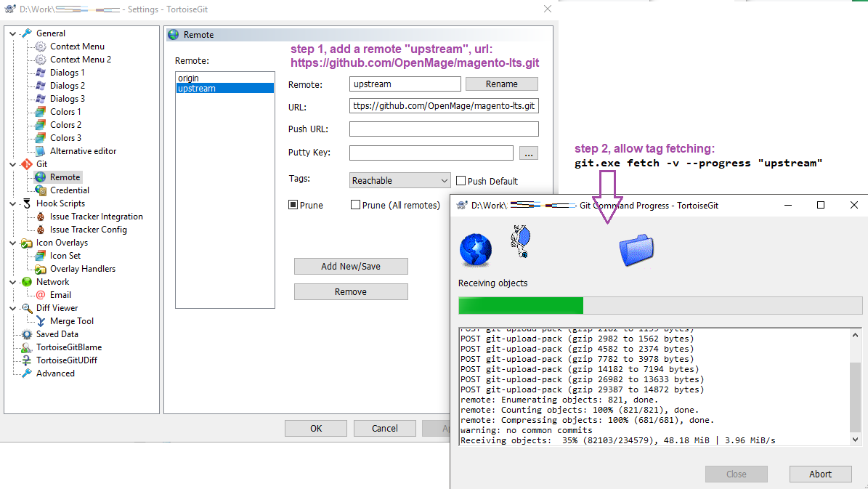The width and height of the screenshot is (868, 489).
Task: Collapse the General tree node
Action: click(13, 33)
